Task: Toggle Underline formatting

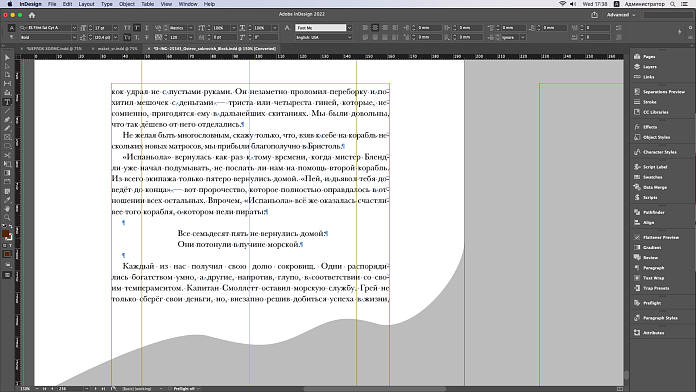Action: coord(147,28)
